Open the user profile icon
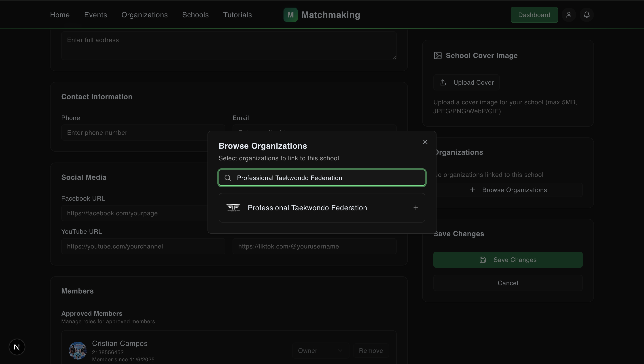Viewport: 644px width, 364px height. click(x=569, y=15)
